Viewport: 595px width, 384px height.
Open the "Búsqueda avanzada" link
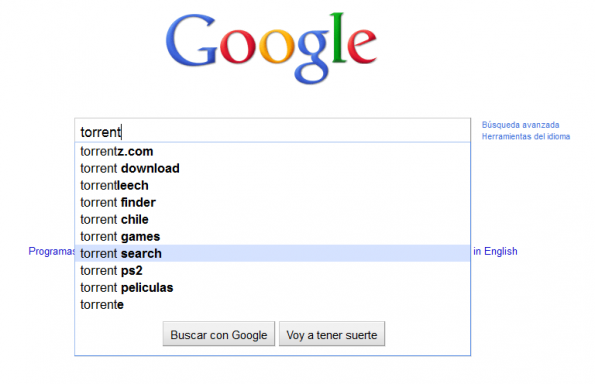(x=520, y=125)
